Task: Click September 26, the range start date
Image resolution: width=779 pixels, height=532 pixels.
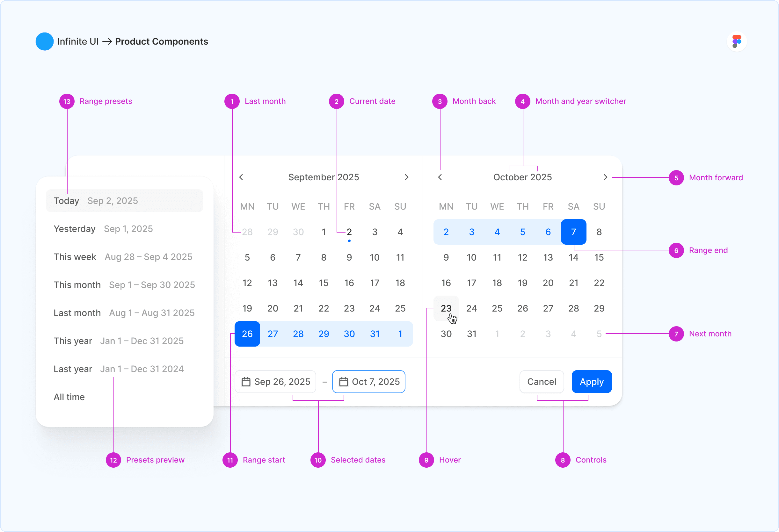Action: pos(247,334)
